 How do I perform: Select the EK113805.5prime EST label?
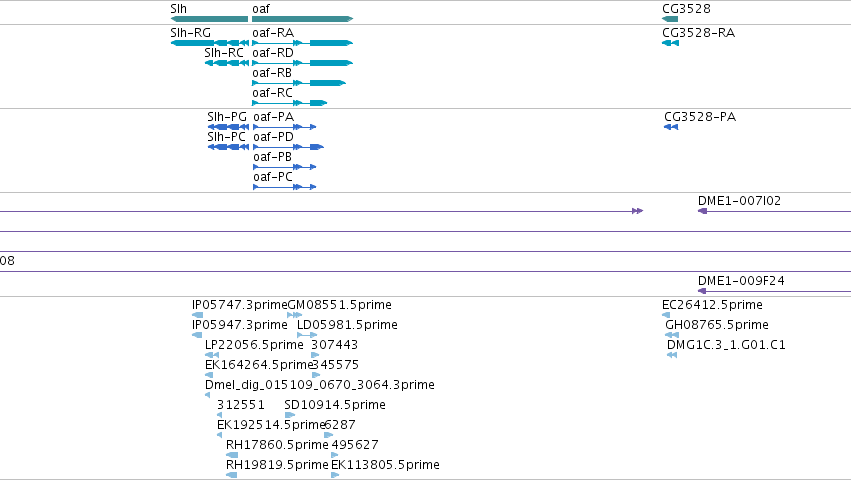(x=385, y=465)
